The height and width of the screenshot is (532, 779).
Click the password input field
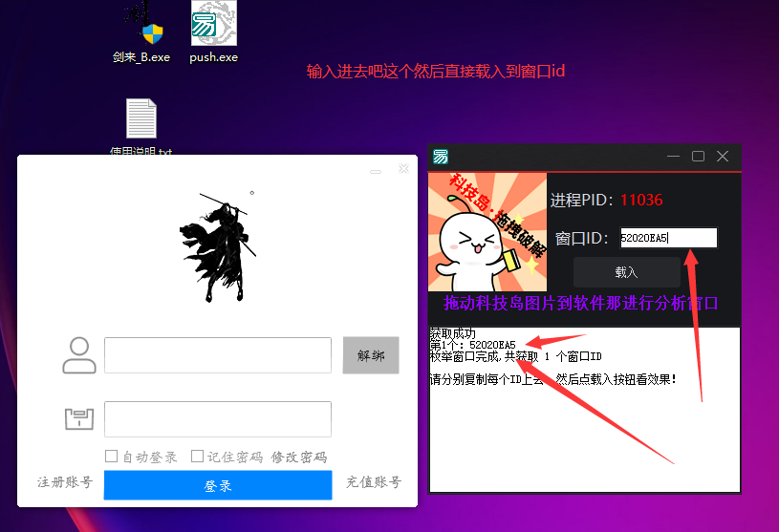click(x=217, y=419)
